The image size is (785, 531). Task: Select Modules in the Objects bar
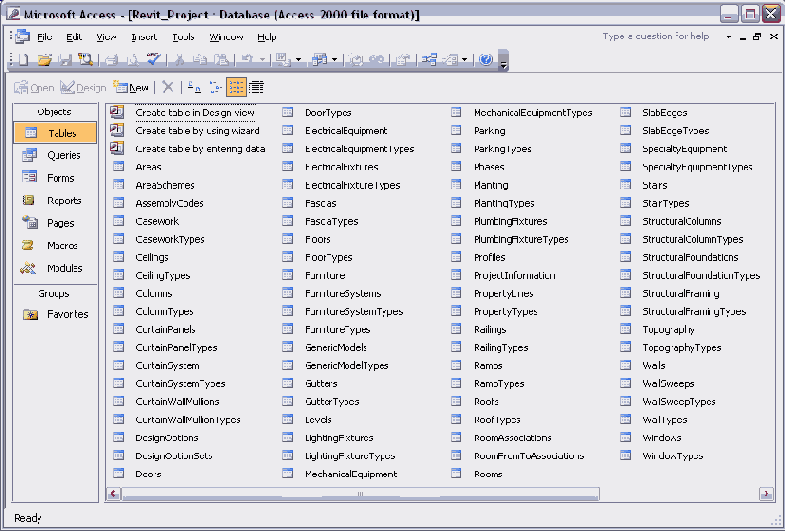click(55, 268)
